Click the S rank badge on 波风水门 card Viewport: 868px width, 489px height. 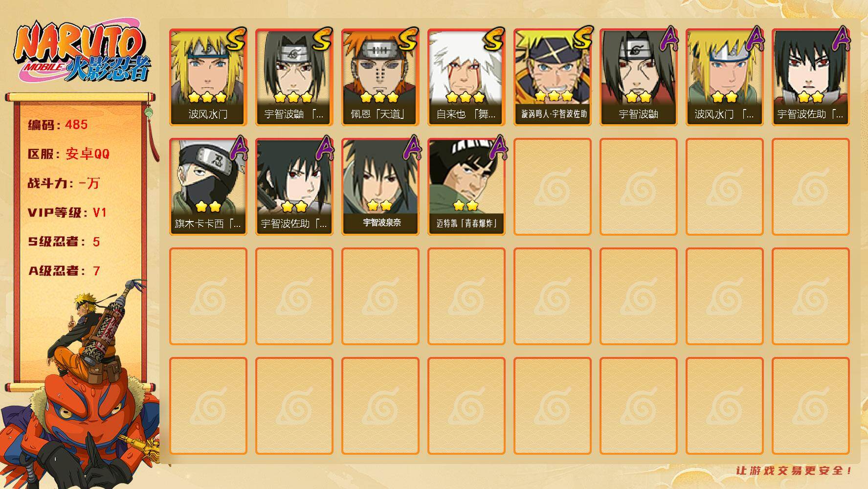(236, 39)
